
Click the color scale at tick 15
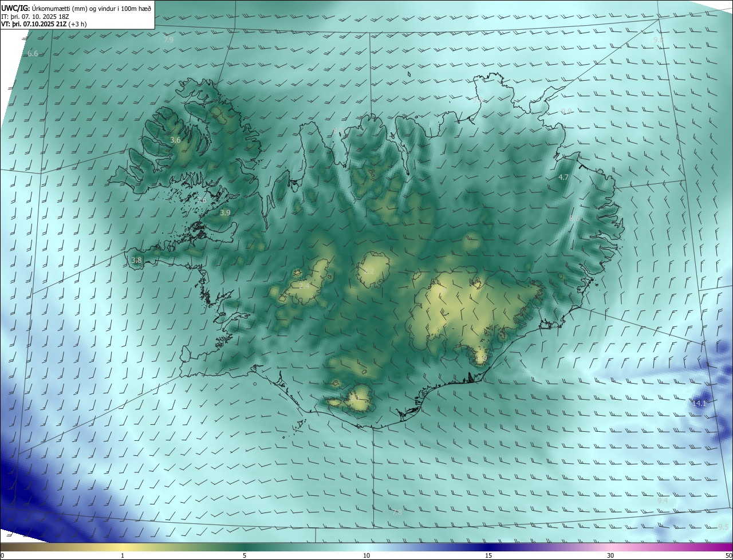click(x=488, y=555)
